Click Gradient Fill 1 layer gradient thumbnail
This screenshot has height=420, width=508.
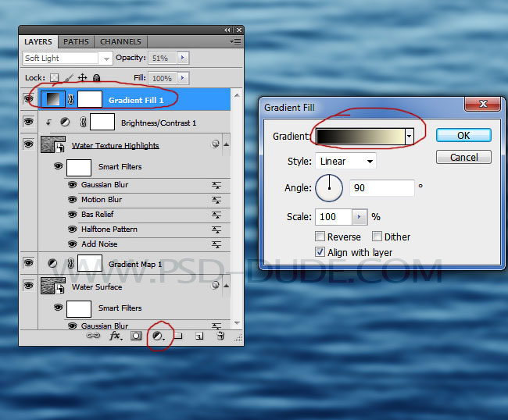pos(53,99)
